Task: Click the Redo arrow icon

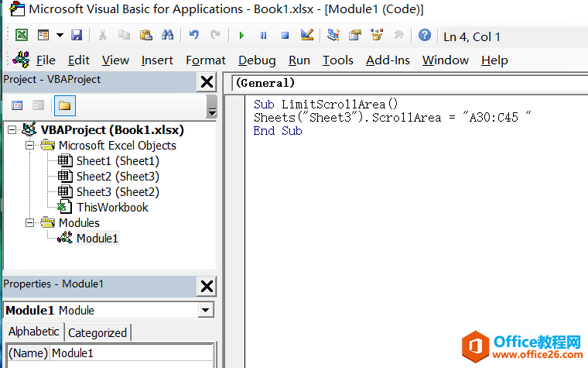Action: 215,36
